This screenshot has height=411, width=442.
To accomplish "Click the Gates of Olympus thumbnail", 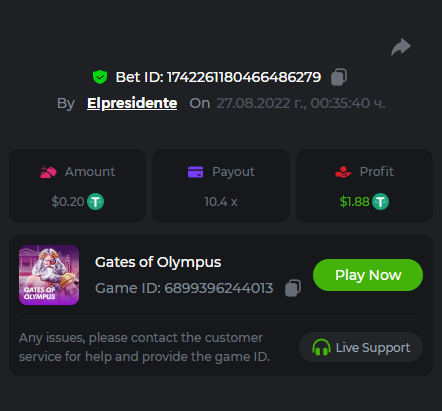I will 49,275.
